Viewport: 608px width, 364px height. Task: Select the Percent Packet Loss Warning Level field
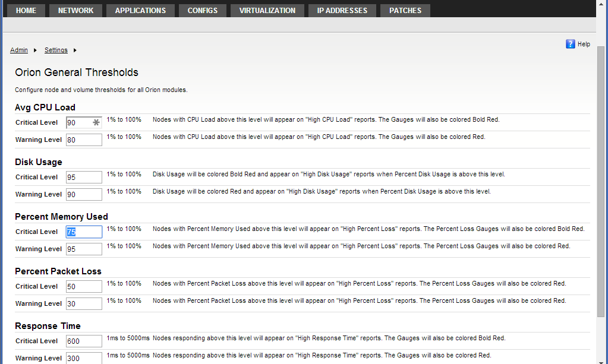click(84, 303)
